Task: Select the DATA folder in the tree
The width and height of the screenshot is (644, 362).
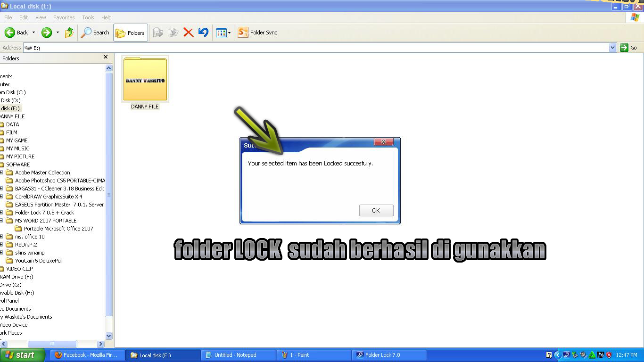Action: pyautogui.click(x=13, y=124)
